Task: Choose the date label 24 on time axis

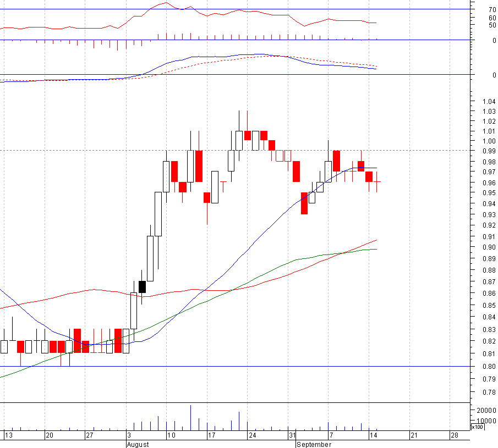Action: (x=252, y=435)
